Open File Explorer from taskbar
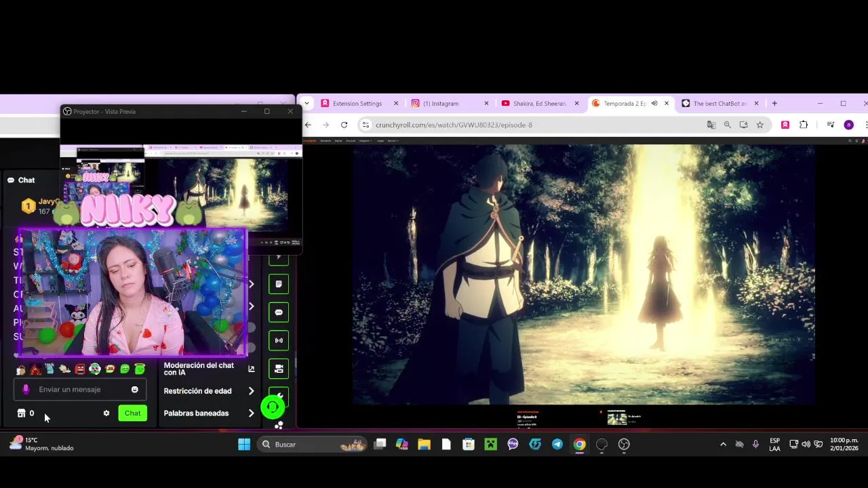This screenshot has height=488, width=868. tap(424, 445)
